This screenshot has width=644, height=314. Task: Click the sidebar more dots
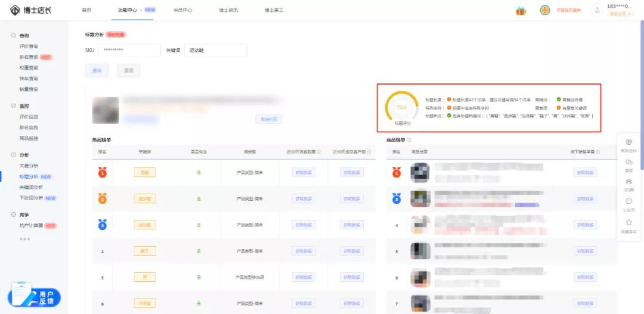click(24, 239)
